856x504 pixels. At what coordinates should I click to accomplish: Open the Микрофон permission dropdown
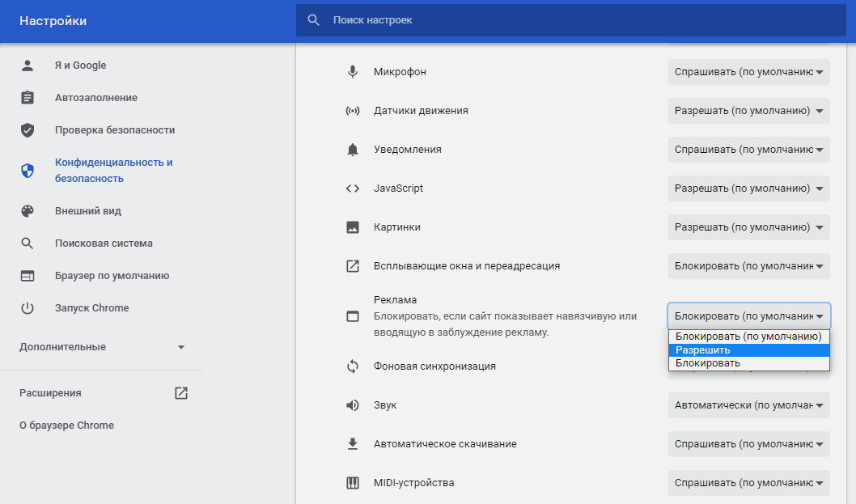pyautogui.click(x=748, y=72)
